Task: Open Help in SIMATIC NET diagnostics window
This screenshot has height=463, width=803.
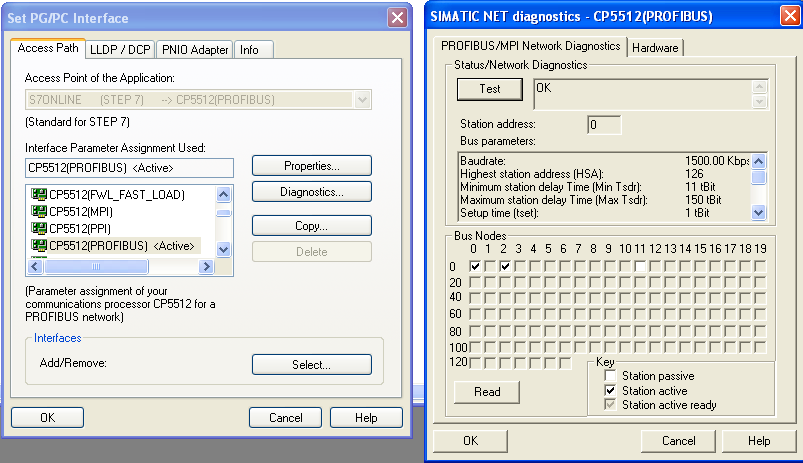Action: (x=759, y=440)
